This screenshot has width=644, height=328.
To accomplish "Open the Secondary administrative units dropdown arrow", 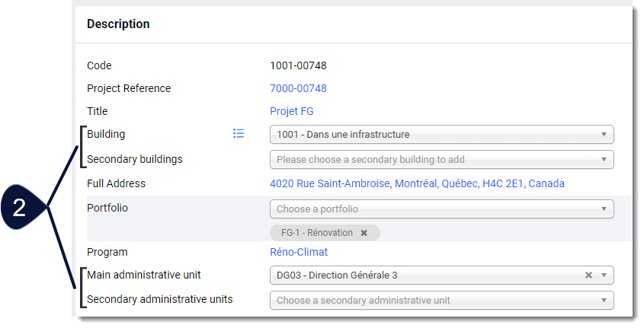I will [x=604, y=300].
